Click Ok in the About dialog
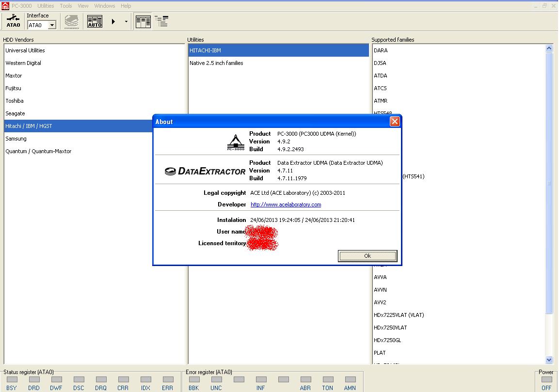Screen dimensions: 559x392 point(367,256)
